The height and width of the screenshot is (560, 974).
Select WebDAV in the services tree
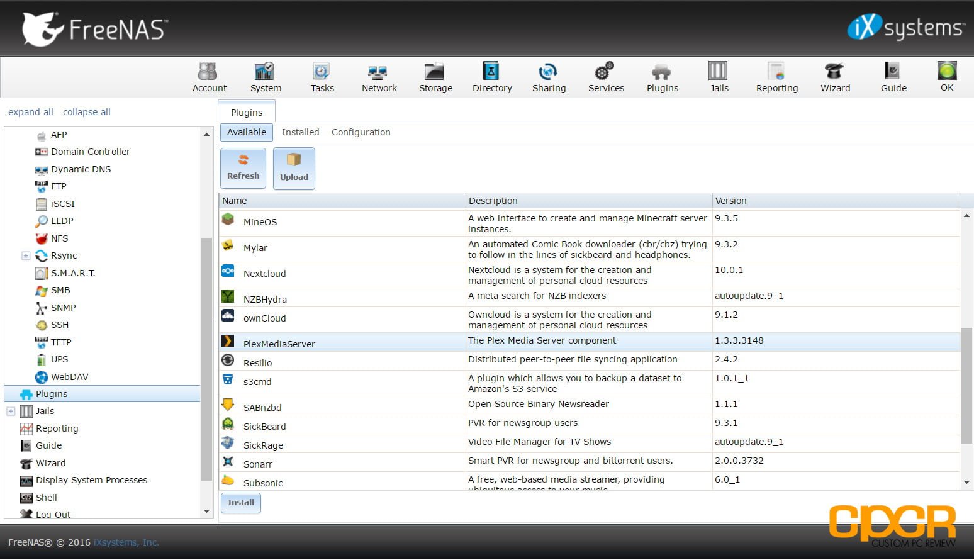[x=69, y=377]
